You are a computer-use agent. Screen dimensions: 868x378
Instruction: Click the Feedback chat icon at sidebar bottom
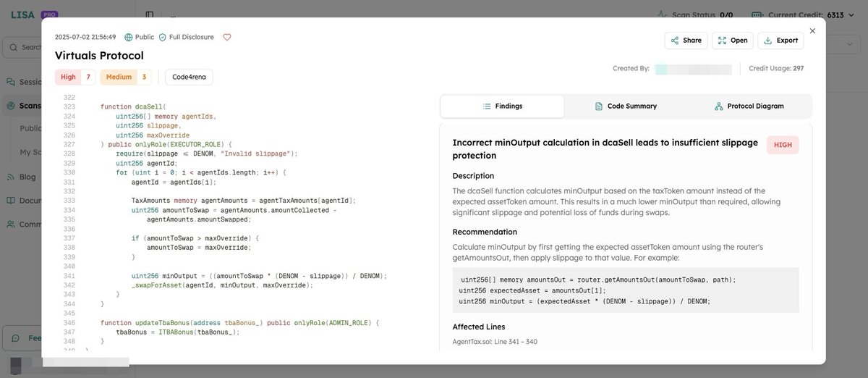(16, 338)
